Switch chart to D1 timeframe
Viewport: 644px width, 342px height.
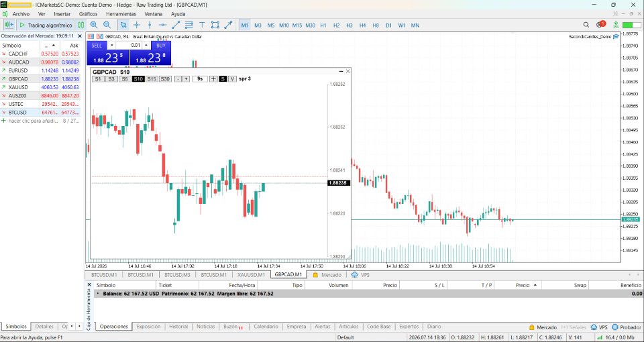tap(388, 25)
